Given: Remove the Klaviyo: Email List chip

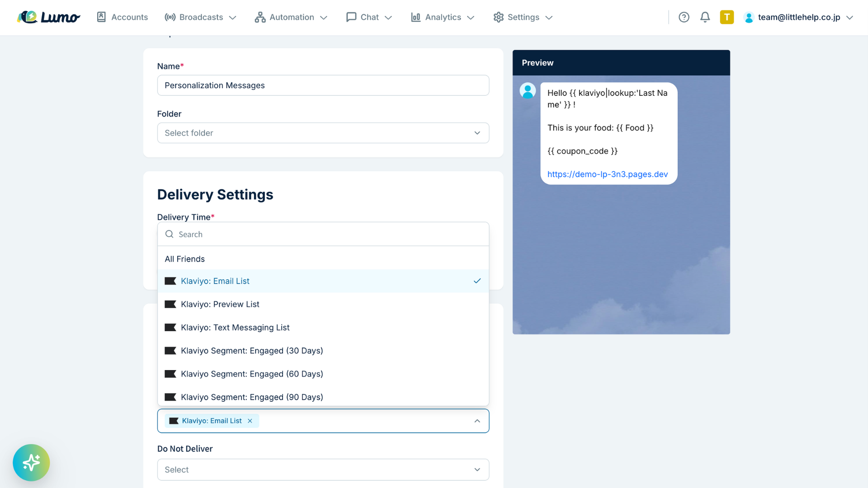Looking at the screenshot, I should pos(250,421).
